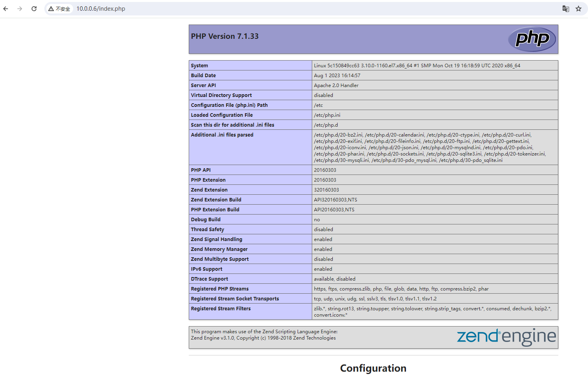Viewport: 588px width, 376px height.
Task: Click the Apache 2.0 Handler value
Action: click(336, 85)
